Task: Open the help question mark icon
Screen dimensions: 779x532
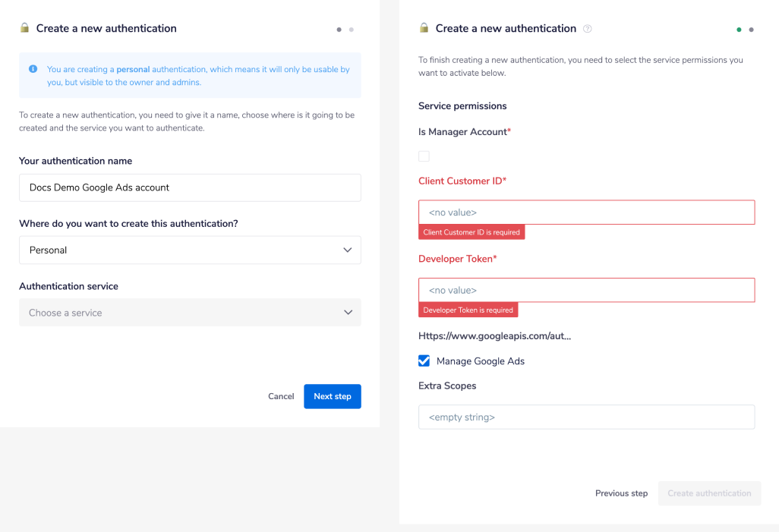Action: pos(587,28)
